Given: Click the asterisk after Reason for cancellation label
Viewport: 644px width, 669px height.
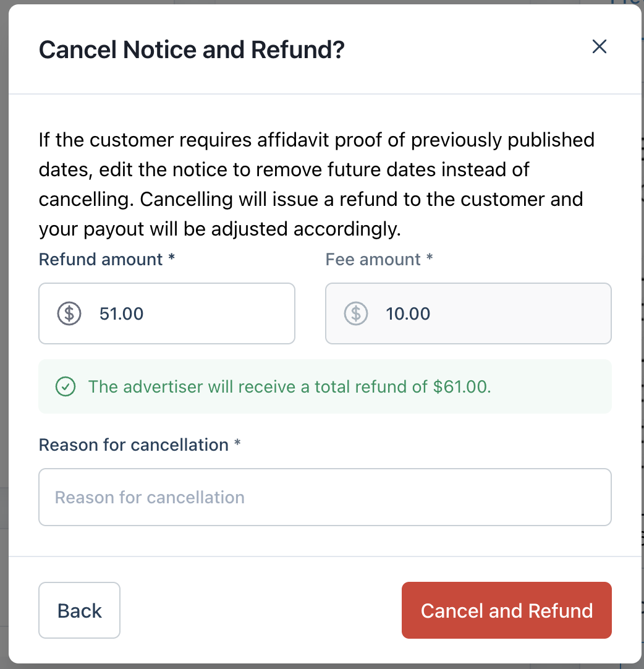Looking at the screenshot, I should pos(237,445).
